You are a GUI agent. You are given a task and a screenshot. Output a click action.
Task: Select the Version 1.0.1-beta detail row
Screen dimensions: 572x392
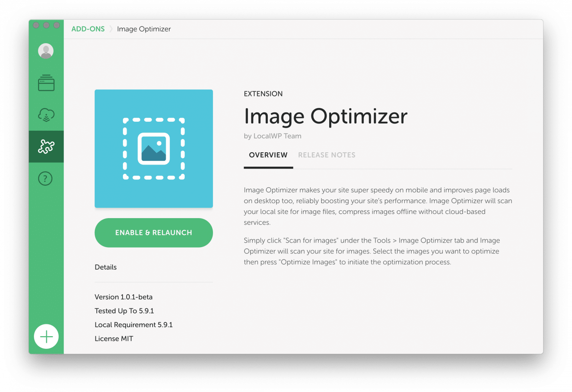click(123, 297)
